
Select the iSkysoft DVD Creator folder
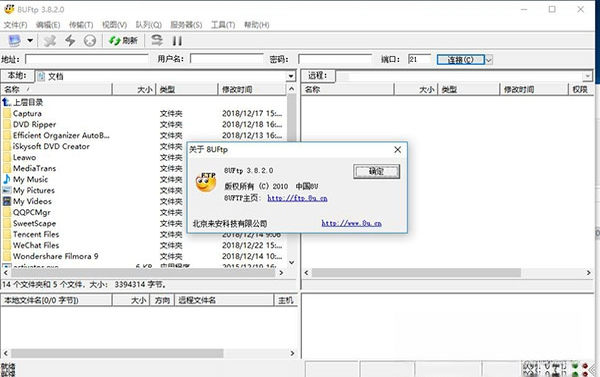(46, 146)
